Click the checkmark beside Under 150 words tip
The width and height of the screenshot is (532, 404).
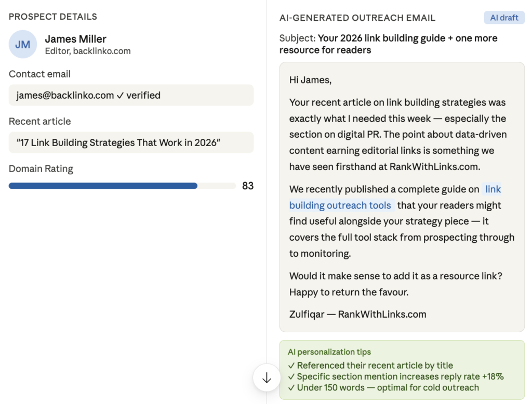tap(291, 388)
